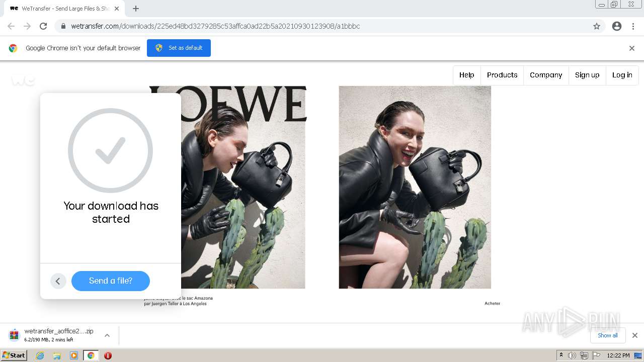Open the Chrome profile avatar
Viewport: 644px width, 362px height.
coord(617,26)
